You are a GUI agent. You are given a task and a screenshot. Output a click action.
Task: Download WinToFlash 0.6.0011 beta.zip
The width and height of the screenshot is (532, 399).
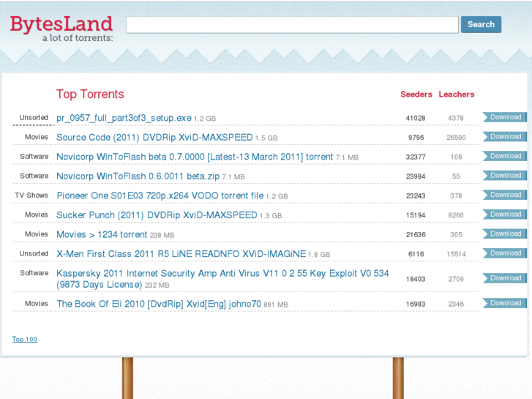click(504, 175)
